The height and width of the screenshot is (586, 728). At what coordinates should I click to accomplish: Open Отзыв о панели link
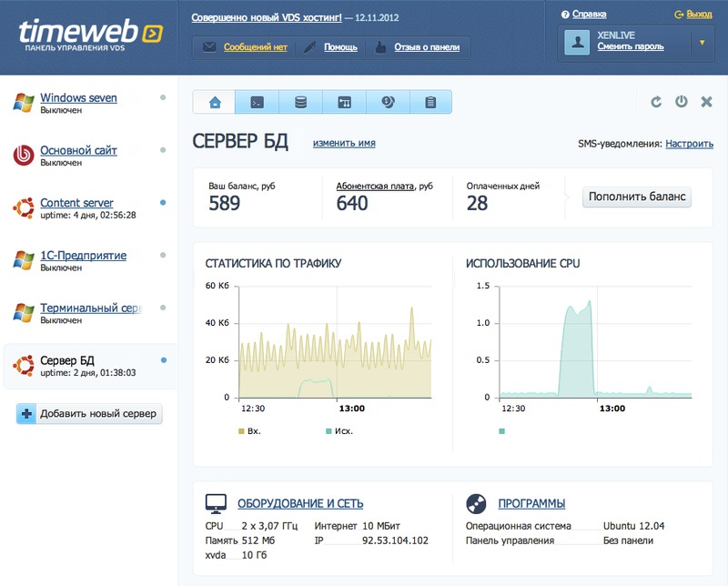(x=427, y=47)
